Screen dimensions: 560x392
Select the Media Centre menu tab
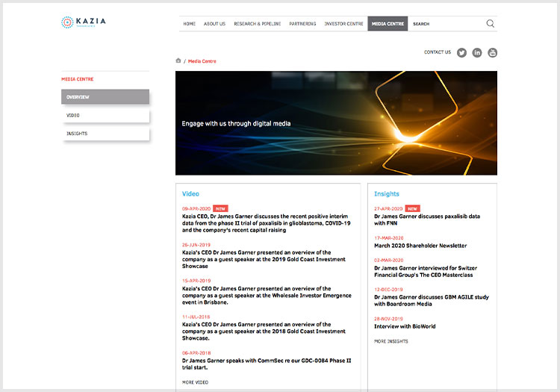(x=388, y=24)
